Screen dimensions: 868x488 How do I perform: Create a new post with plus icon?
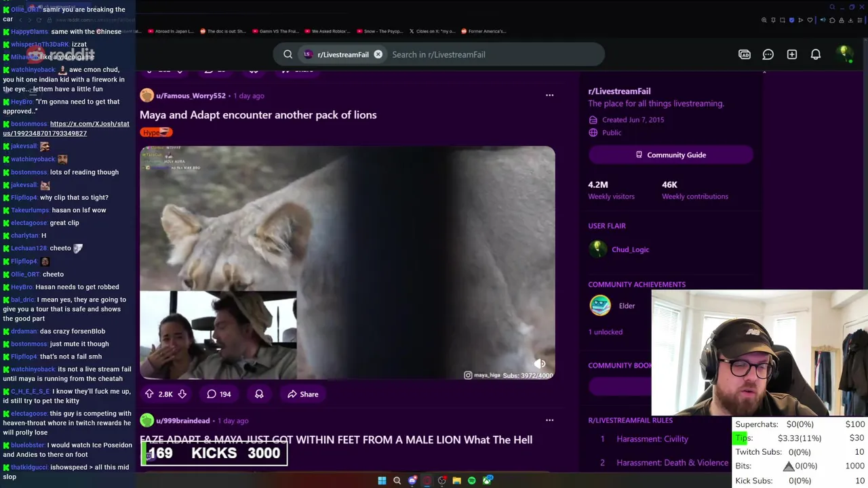(x=792, y=54)
